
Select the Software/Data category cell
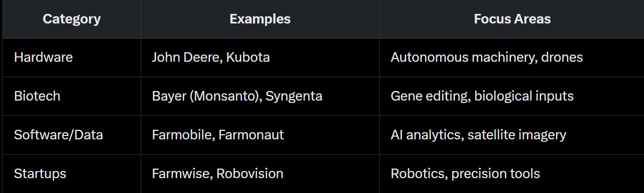coord(58,135)
